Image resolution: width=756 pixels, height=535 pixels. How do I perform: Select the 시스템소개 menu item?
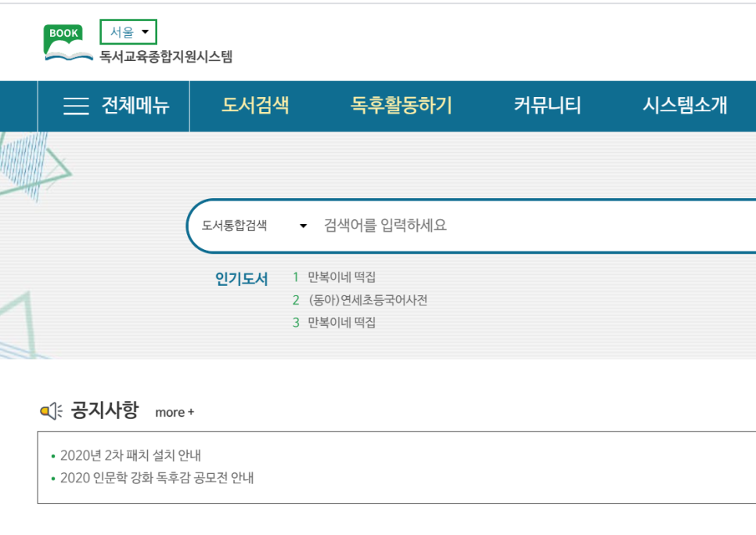(x=685, y=106)
